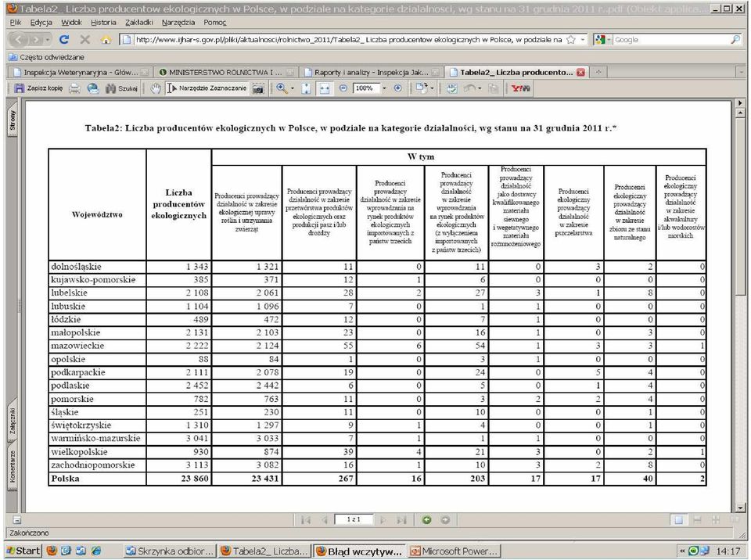The height and width of the screenshot is (560, 751).
Task: Open Szukaj search with binoculars icon
Action: [121, 88]
